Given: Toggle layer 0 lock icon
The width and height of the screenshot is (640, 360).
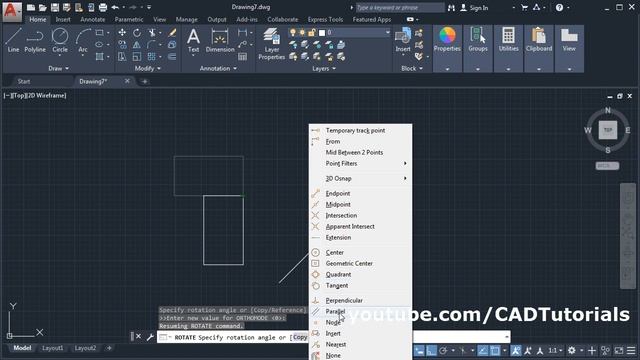Looking at the screenshot, I should tap(312, 33).
